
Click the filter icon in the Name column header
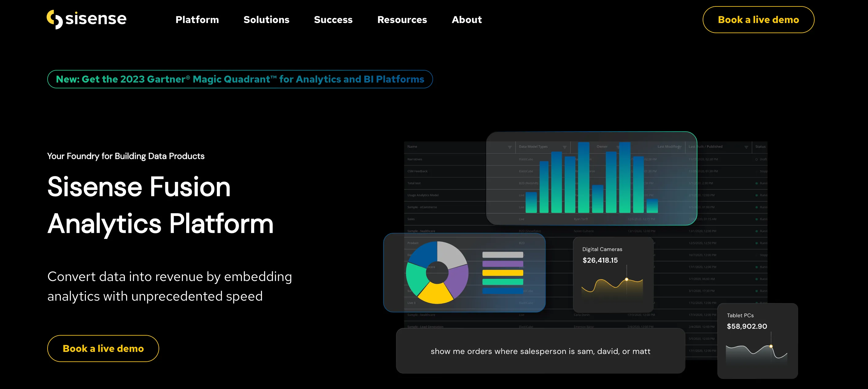pos(509,147)
